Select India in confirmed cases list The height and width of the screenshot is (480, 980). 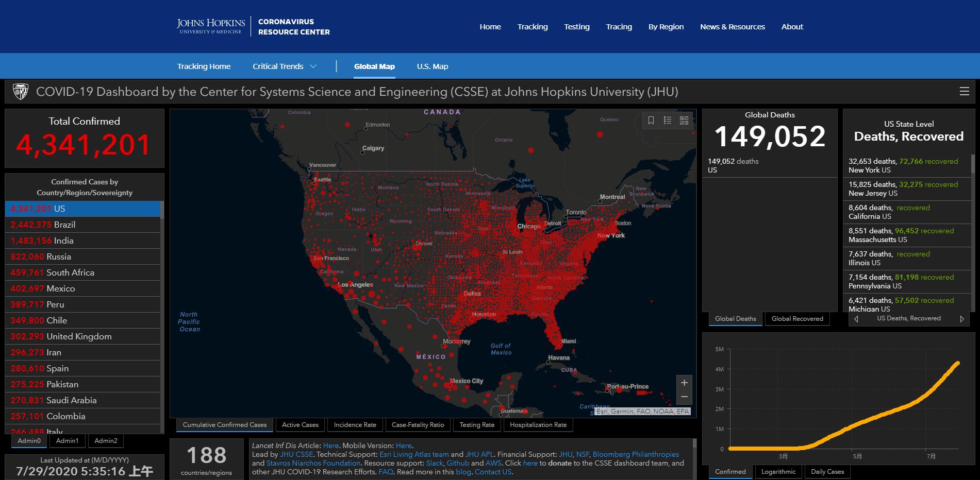tap(83, 241)
